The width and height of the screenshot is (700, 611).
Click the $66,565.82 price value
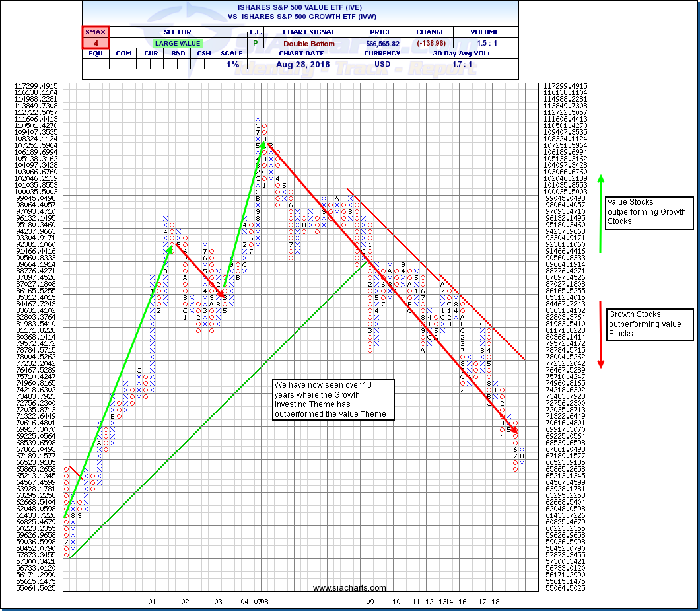(x=383, y=44)
